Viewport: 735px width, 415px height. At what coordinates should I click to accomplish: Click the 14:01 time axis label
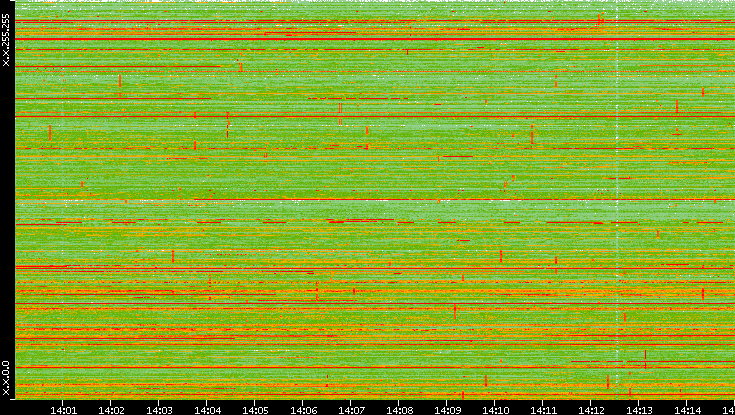click(63, 410)
